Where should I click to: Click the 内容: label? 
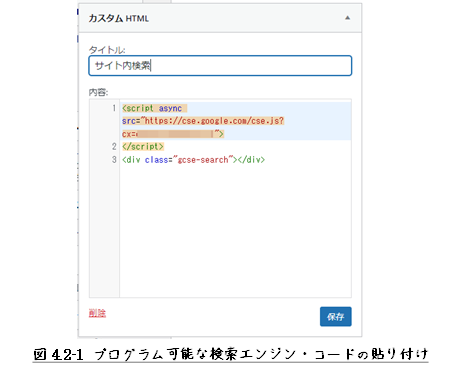(98, 92)
